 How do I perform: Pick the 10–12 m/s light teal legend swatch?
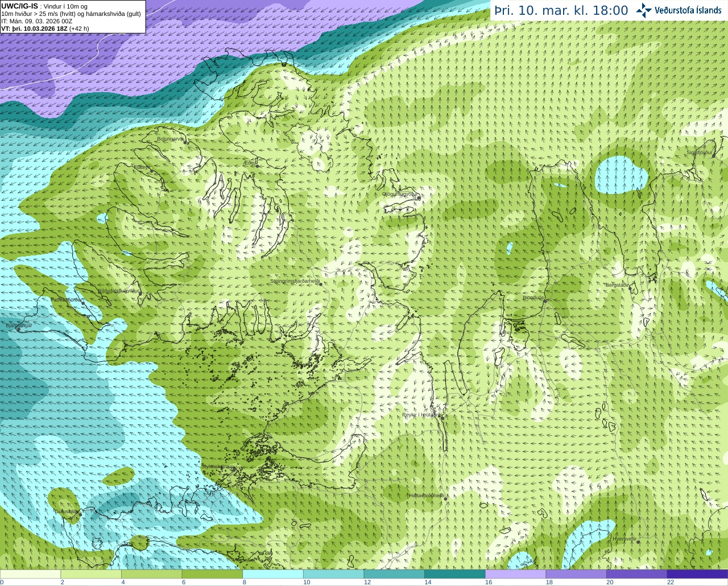click(x=333, y=574)
